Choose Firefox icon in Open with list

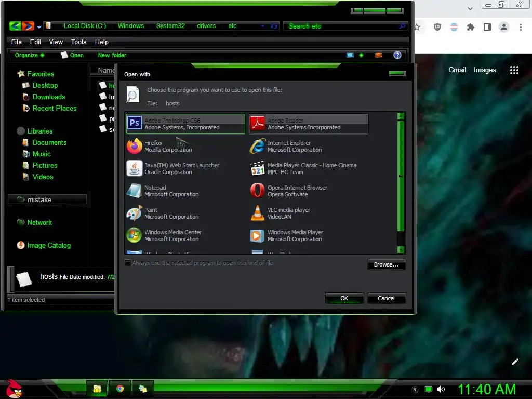[135, 146]
